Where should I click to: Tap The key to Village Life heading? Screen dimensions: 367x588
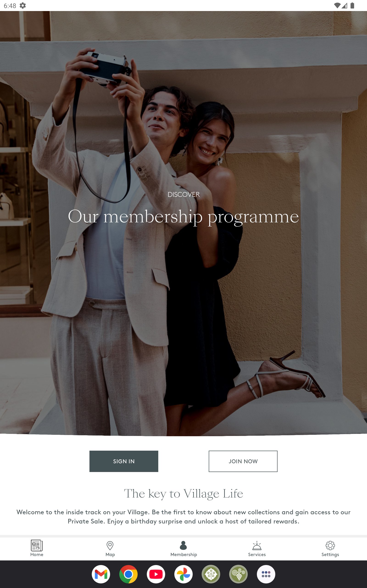[x=183, y=494]
